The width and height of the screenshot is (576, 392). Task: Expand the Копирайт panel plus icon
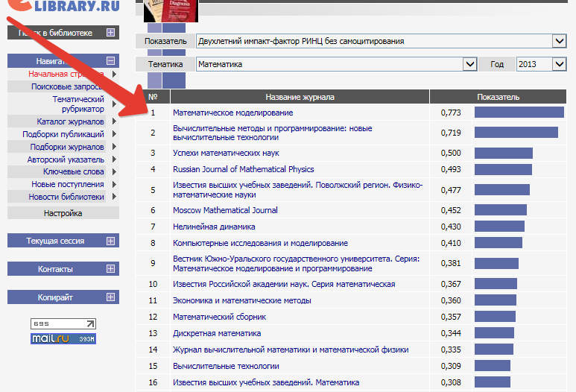point(110,297)
